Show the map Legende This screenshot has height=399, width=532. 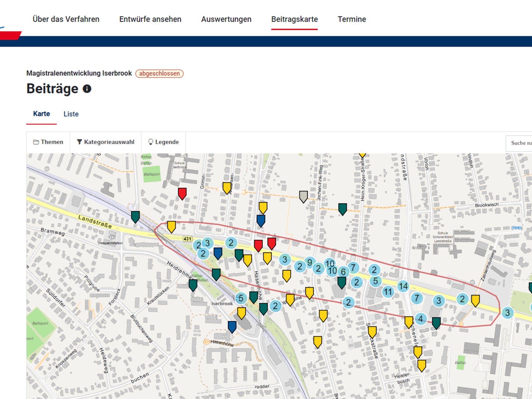(x=163, y=142)
